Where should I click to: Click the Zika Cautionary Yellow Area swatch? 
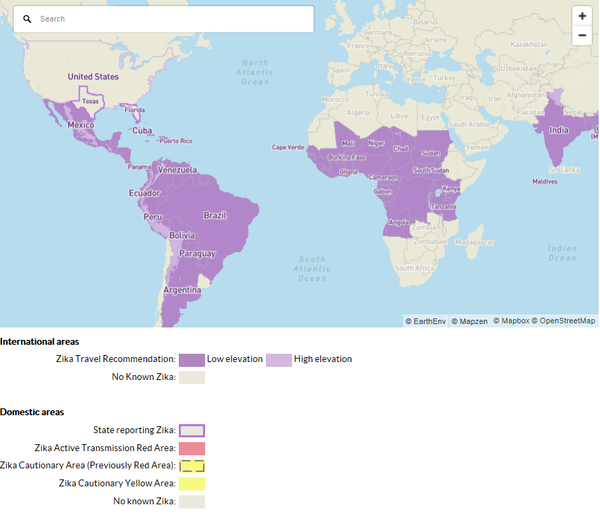pos(192,484)
